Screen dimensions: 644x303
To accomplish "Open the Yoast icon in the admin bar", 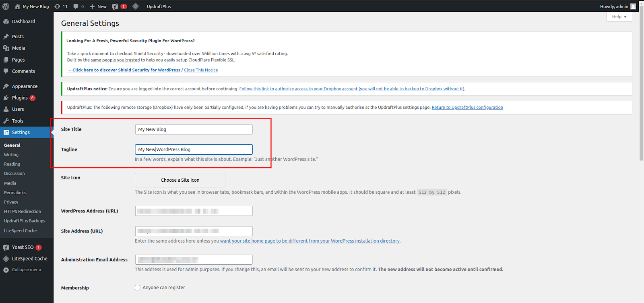I will click(115, 6).
